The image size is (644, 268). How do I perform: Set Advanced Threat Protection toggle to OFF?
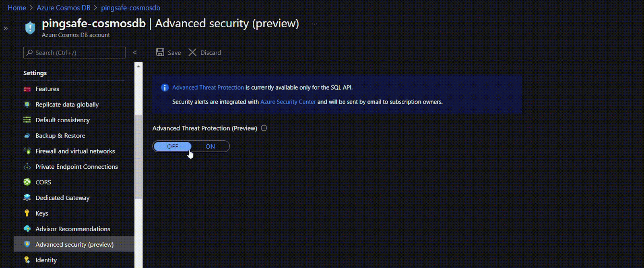tap(172, 146)
